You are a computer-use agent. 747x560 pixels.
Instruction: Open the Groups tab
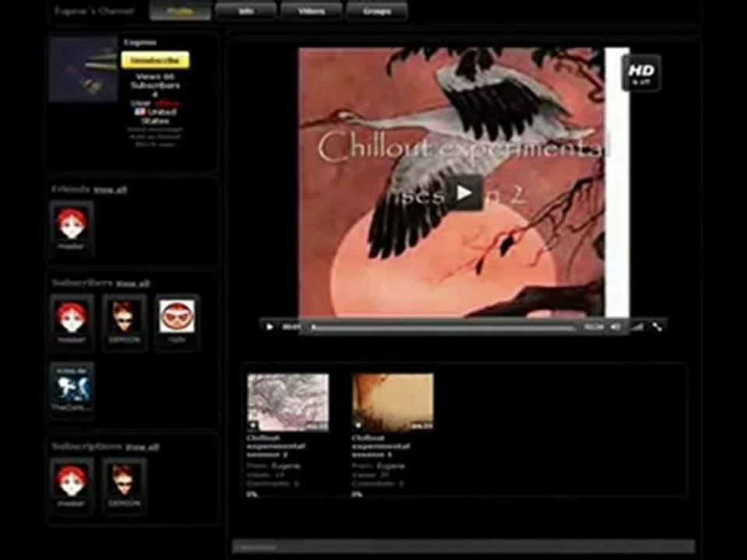377,11
